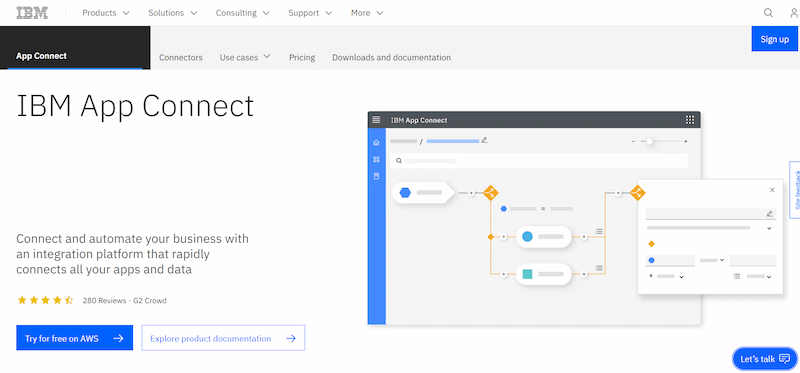Click pencil icon beside the breadcrumb
The image size is (800, 373).
pyautogui.click(x=484, y=140)
